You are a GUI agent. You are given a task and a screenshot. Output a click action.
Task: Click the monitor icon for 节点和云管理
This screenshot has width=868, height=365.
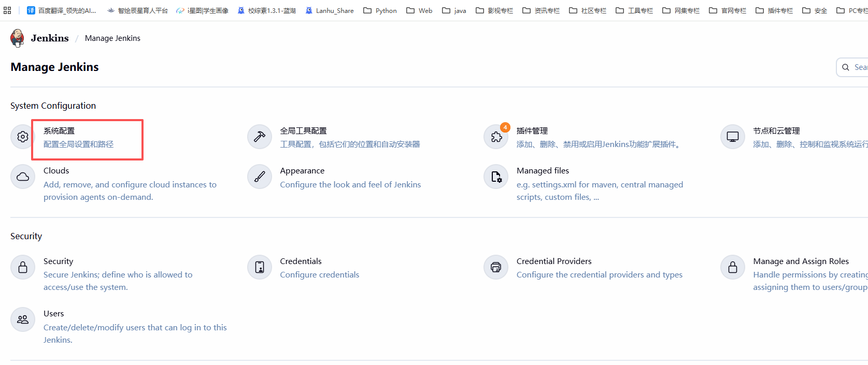tap(733, 137)
